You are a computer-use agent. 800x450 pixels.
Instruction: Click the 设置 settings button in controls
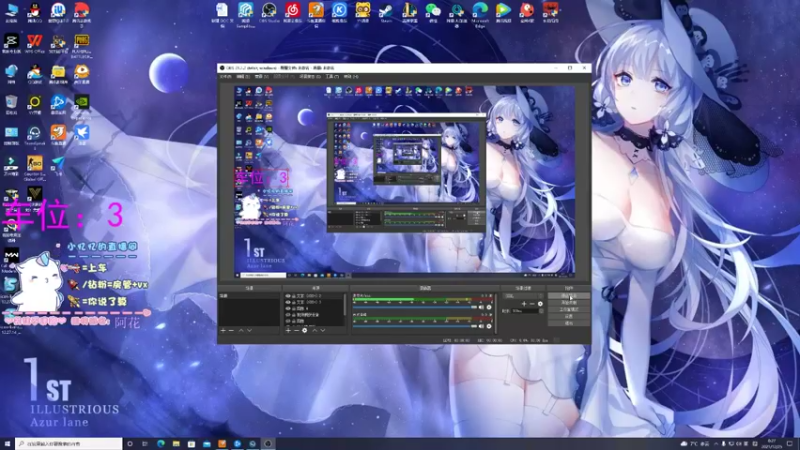coord(569,316)
